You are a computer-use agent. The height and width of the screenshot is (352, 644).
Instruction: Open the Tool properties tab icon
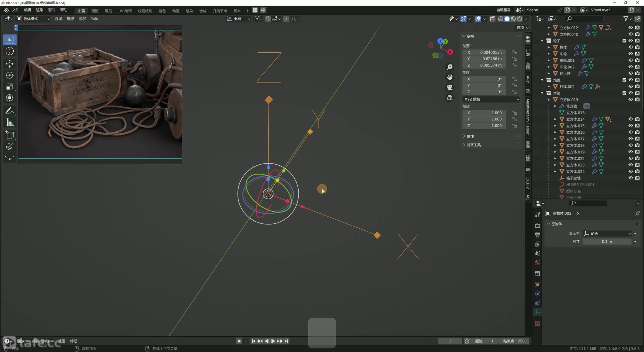(538, 215)
